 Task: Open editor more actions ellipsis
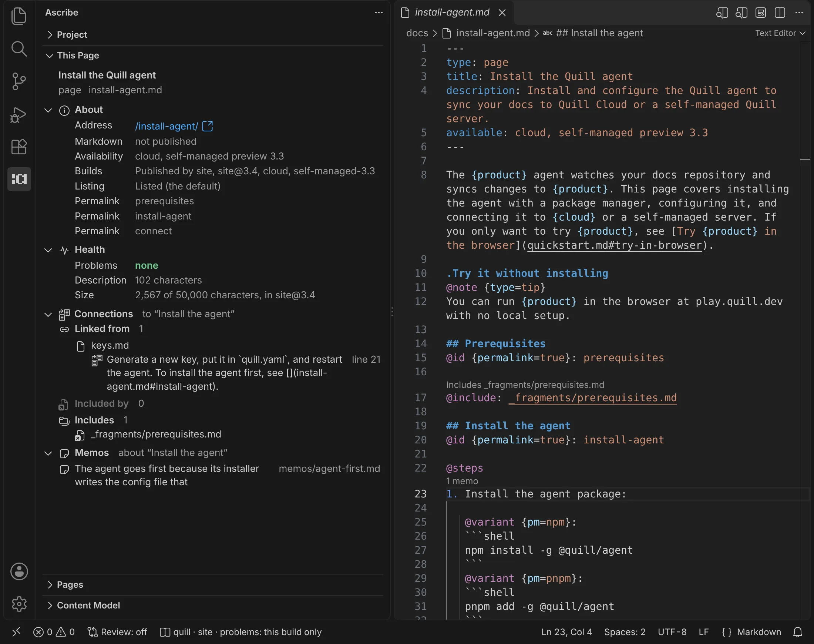tap(799, 13)
